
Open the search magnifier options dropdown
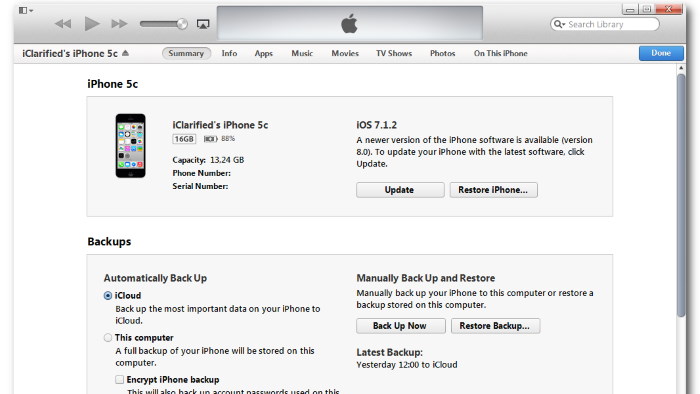point(559,24)
